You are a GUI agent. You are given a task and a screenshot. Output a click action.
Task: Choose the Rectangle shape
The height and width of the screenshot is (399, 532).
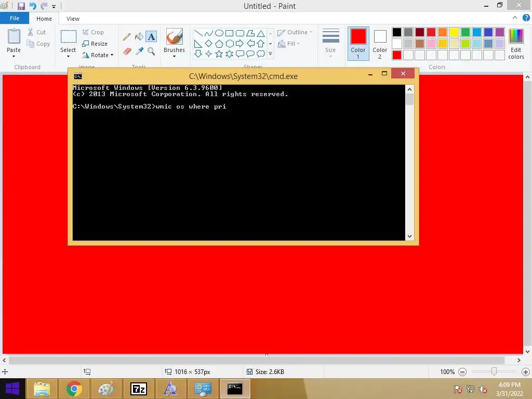(229, 33)
